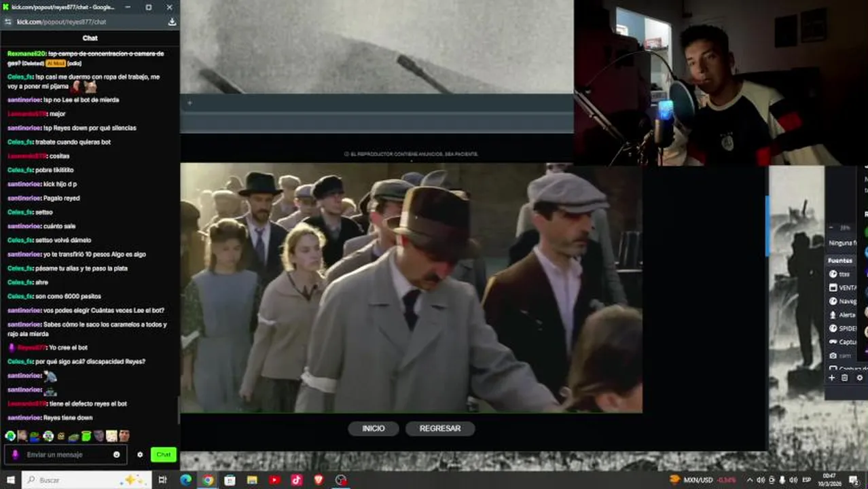
Task: Click the purple microphone icon in chat input
Action: point(15,454)
